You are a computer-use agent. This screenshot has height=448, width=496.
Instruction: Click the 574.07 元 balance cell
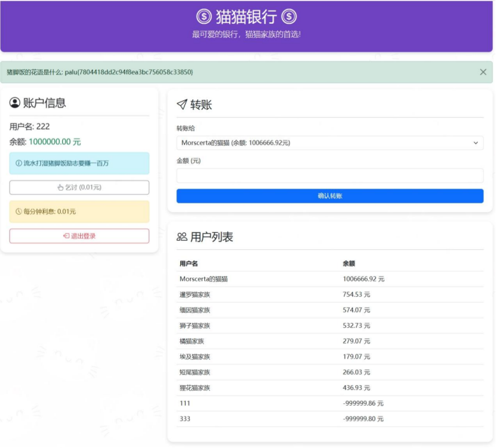[x=356, y=310]
